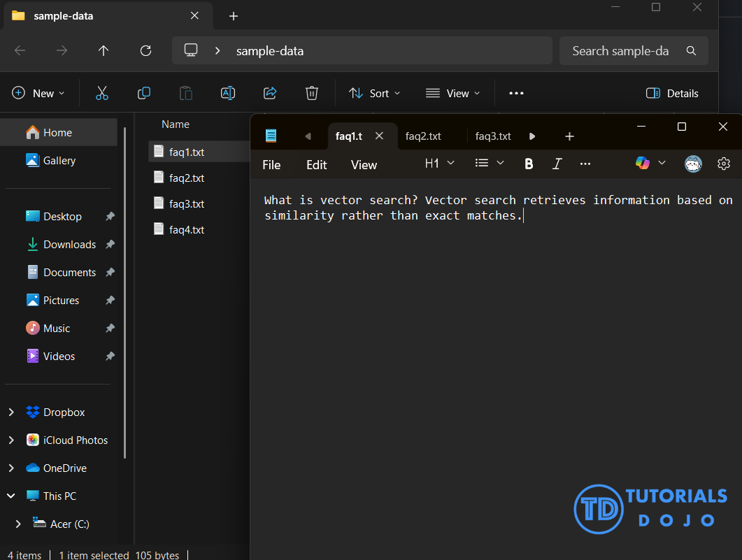
Task: Open the Sort dropdown menu
Action: (x=375, y=93)
